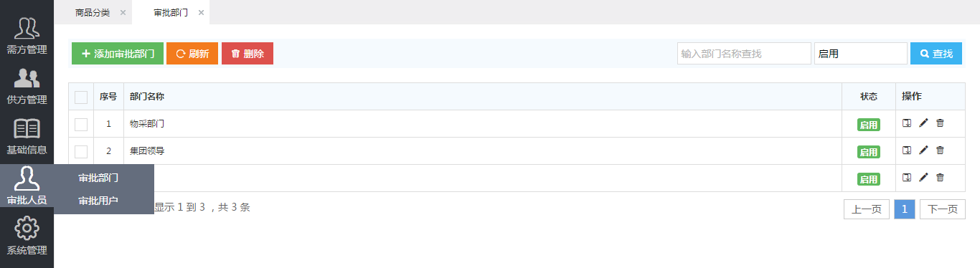Focus the 输入部门名称查找 input field
Image resolution: width=980 pixels, height=268 pixels.
tap(744, 54)
